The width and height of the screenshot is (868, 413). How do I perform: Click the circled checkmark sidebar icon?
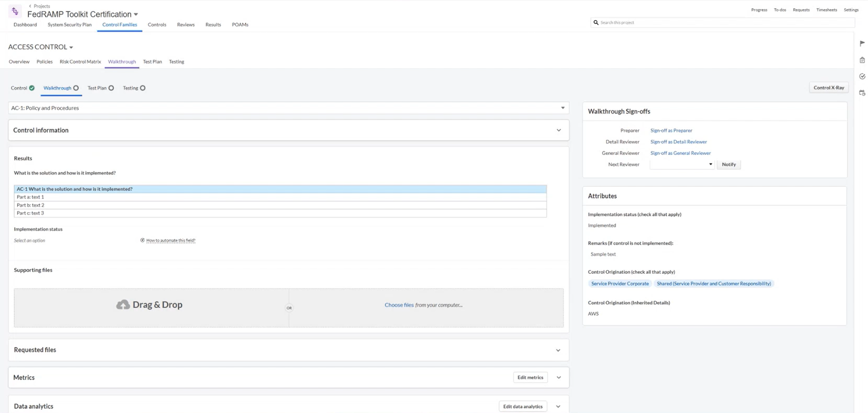coord(862,77)
